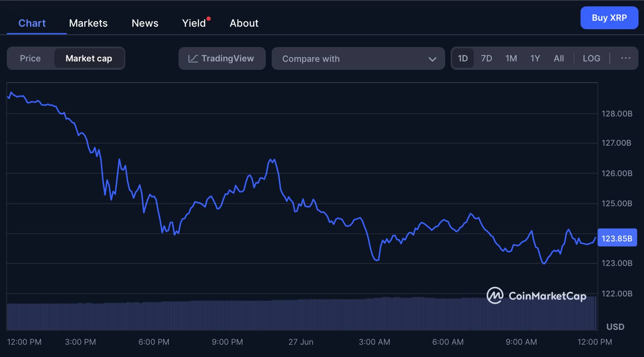
Task: Switch to the 1M timeframe
Action: click(511, 58)
